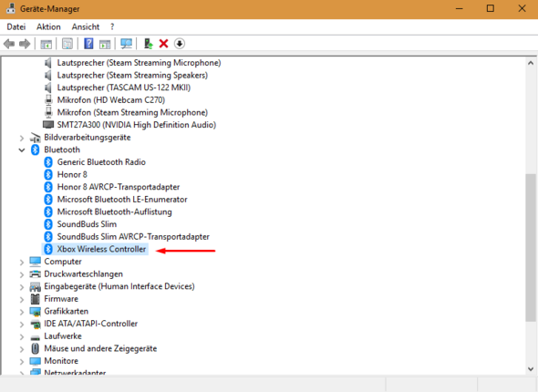Click the Bluetooth icon of Xbox Wireless Controller

click(x=48, y=249)
